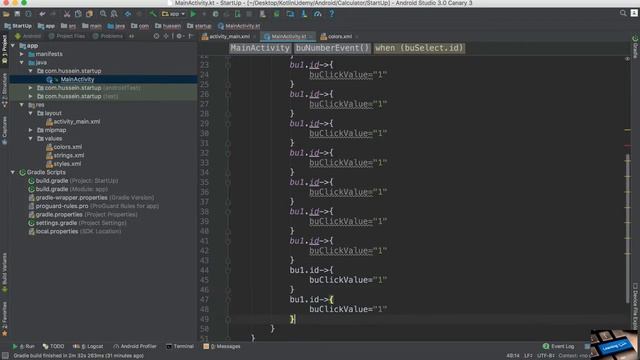Collapse the res folder arrow
This screenshot has height=360, width=640.
22,105
